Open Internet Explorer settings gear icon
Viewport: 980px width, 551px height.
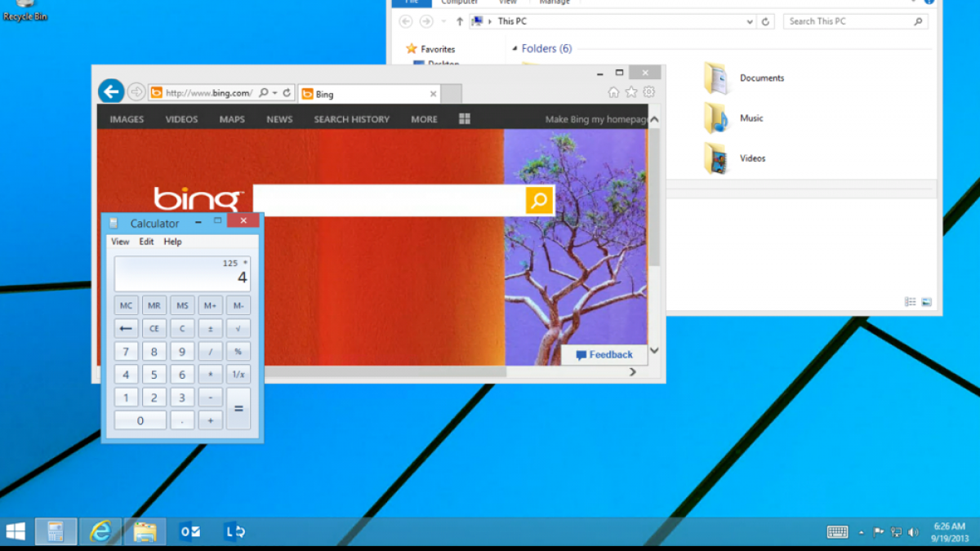[649, 92]
